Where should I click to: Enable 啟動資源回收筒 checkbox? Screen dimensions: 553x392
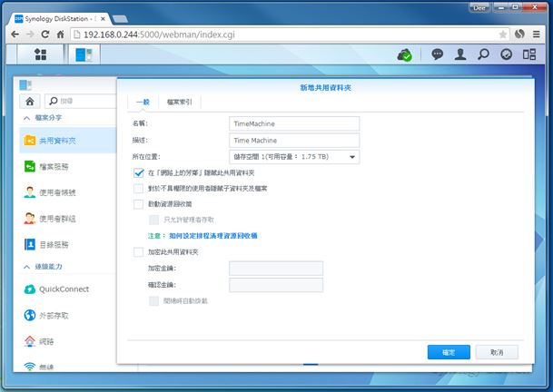point(138,204)
